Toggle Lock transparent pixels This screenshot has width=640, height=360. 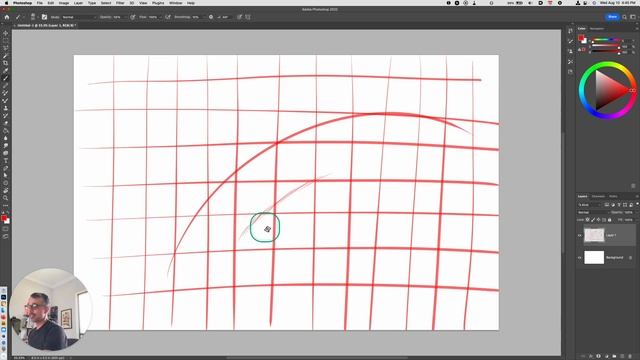click(x=587, y=220)
